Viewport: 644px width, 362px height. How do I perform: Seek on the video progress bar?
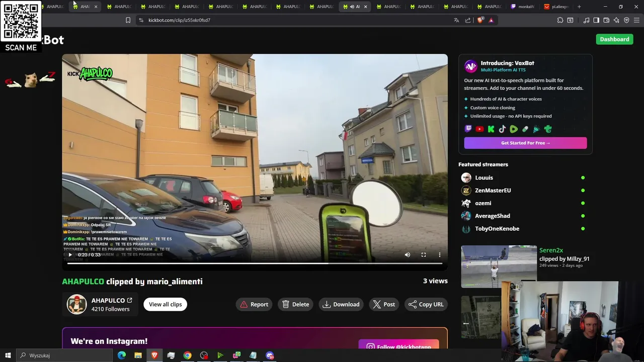click(x=255, y=263)
